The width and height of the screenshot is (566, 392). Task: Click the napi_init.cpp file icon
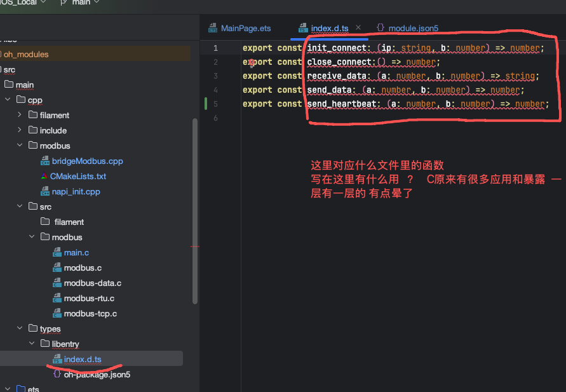[44, 192]
